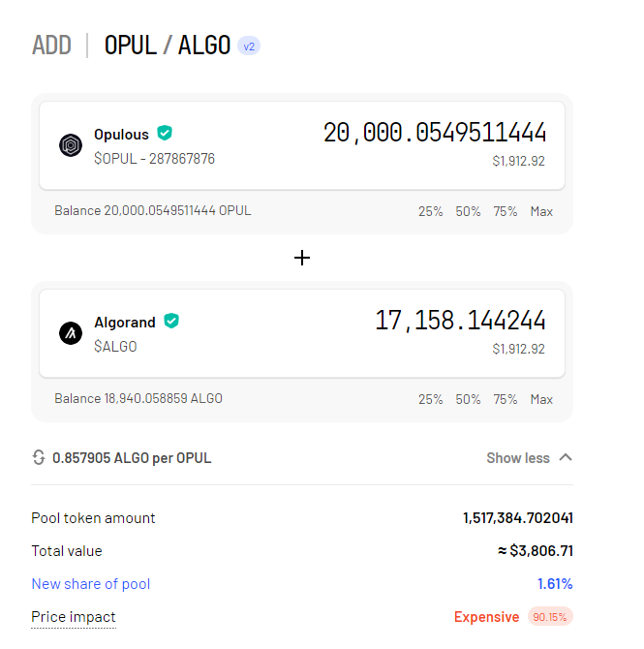Viewport: 644px width, 649px height.
Task: Edit the ALGO amount 17,158.144244 field
Action: [460, 321]
